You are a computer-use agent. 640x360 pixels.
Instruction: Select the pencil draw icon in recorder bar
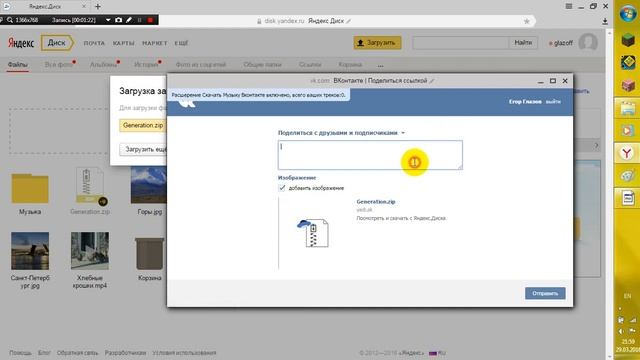129,20
